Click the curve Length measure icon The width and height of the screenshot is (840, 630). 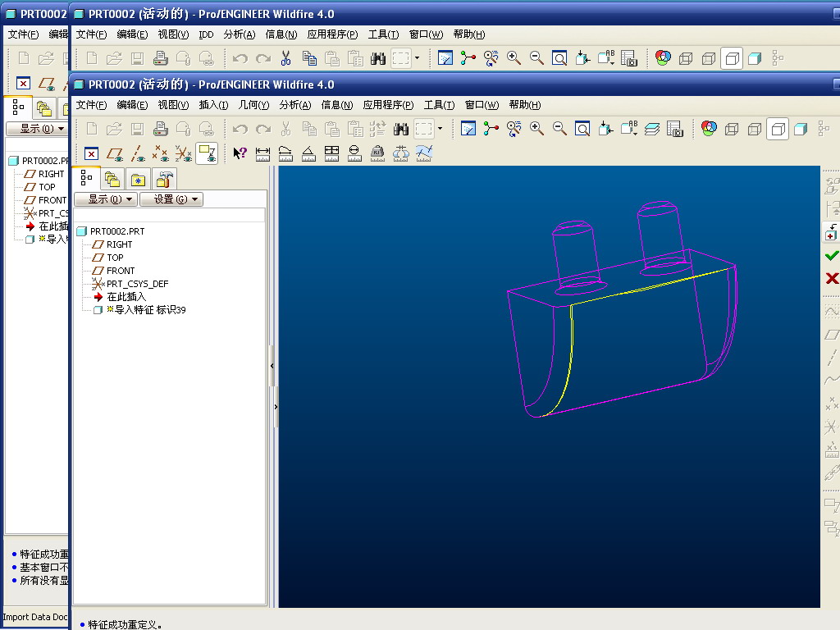coord(285,153)
